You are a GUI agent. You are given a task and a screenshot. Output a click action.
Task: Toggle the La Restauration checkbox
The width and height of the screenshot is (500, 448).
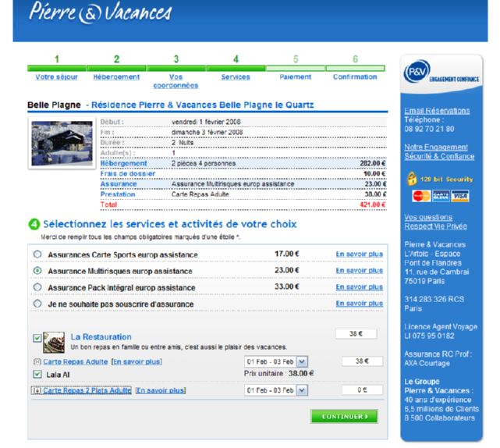(x=37, y=338)
